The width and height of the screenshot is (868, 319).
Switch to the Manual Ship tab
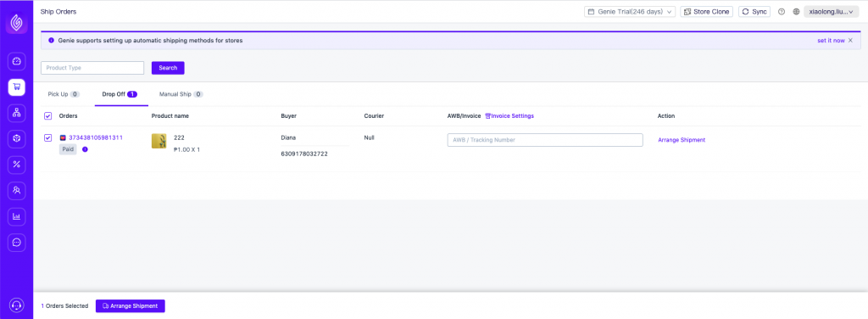click(x=181, y=94)
